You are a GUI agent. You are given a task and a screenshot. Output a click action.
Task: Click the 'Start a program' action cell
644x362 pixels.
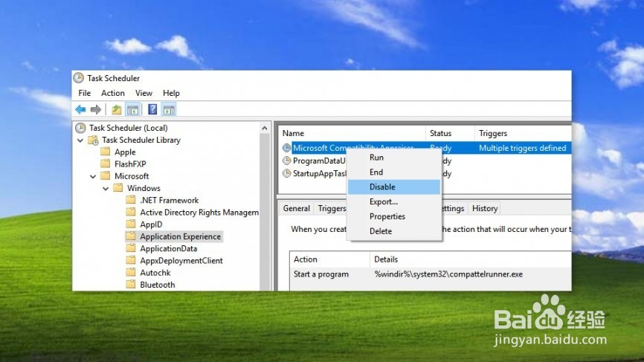tap(321, 274)
